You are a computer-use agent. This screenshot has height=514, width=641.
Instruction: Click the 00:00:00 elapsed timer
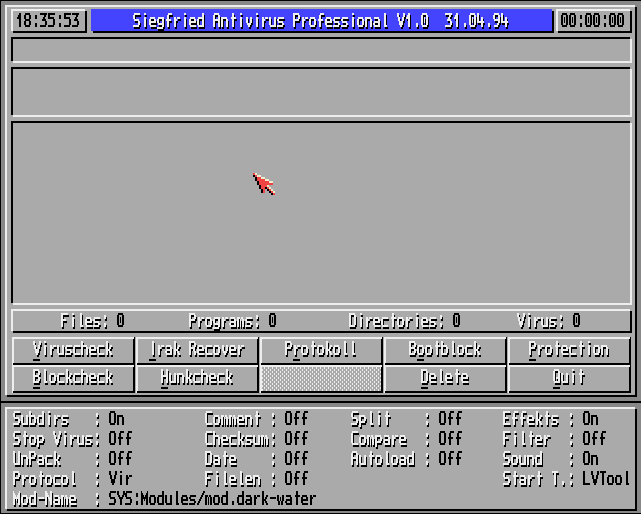(x=593, y=20)
